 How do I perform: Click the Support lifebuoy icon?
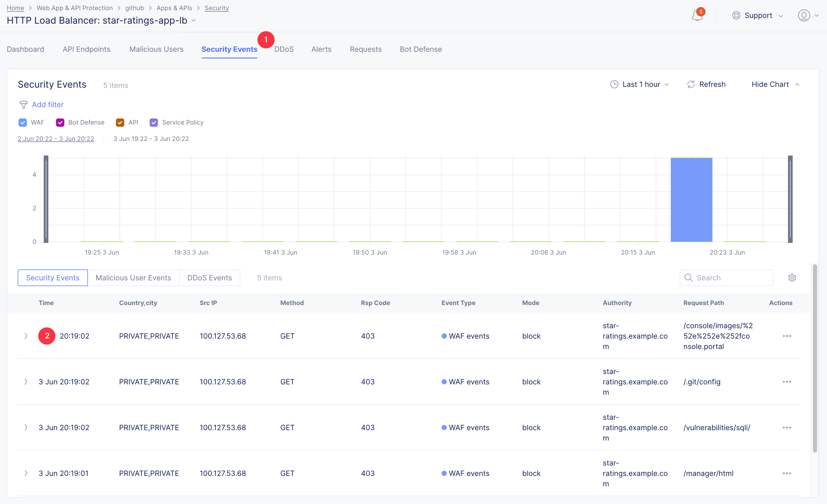[736, 15]
